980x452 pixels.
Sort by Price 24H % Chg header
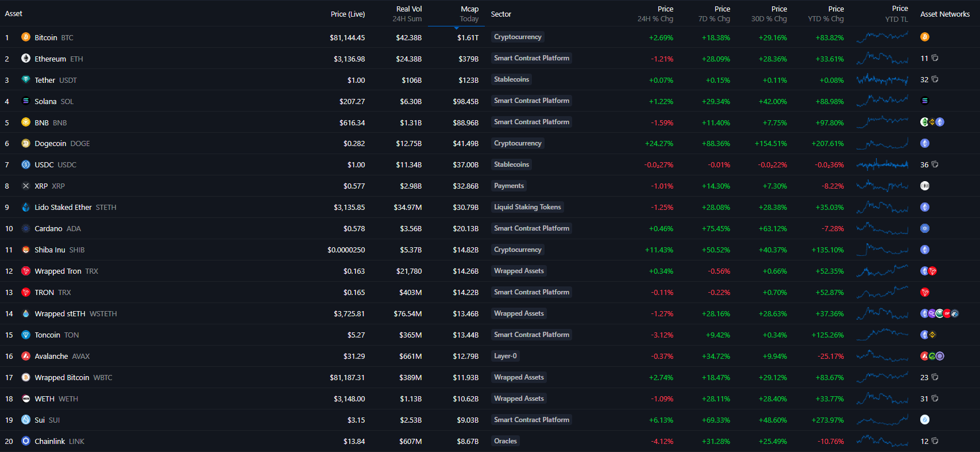point(655,14)
